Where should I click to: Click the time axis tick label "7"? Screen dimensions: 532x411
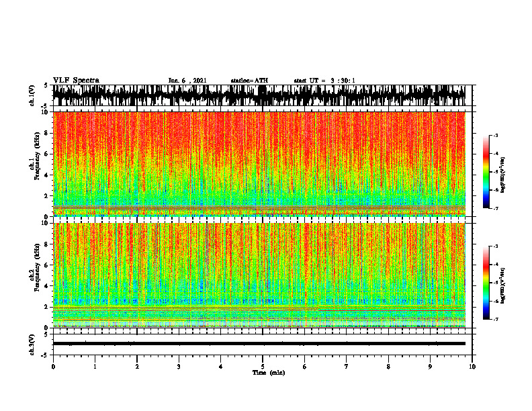pos(347,367)
